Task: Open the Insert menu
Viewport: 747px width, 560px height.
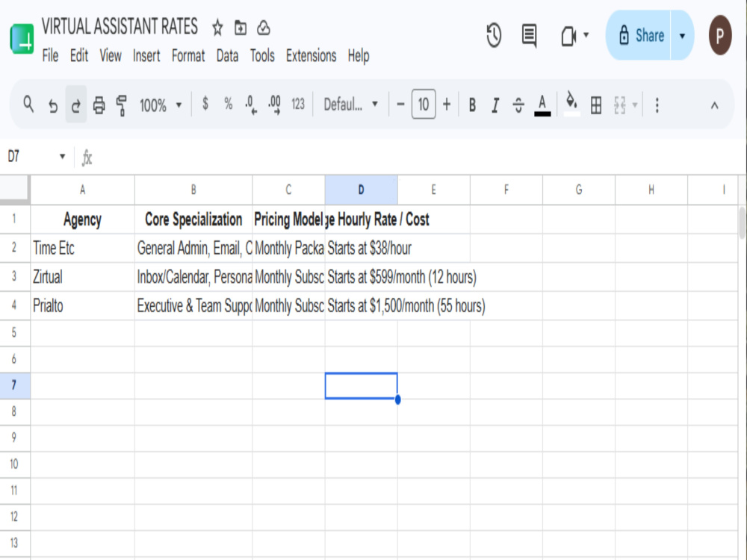Action: (146, 56)
